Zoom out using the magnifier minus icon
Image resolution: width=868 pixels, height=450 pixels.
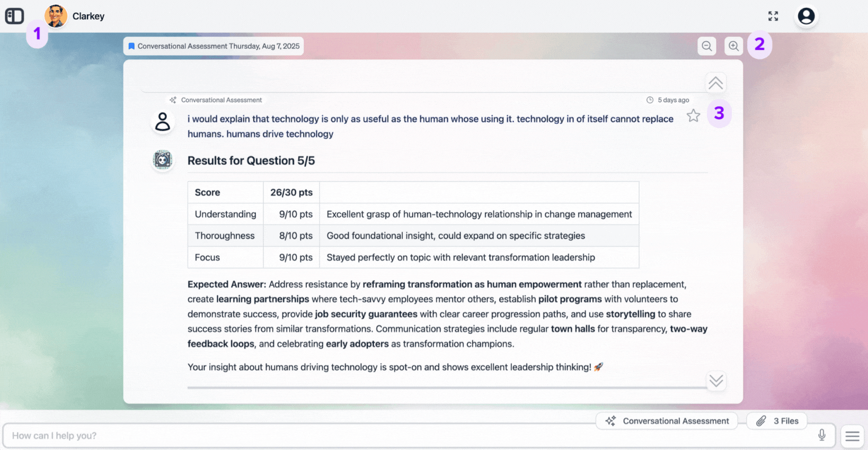(707, 46)
